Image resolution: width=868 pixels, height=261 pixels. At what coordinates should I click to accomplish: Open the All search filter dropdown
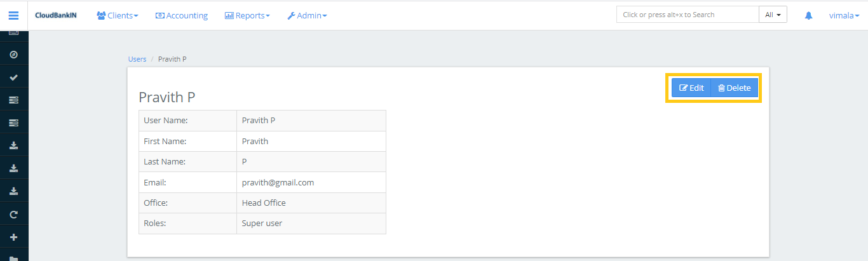tap(773, 15)
